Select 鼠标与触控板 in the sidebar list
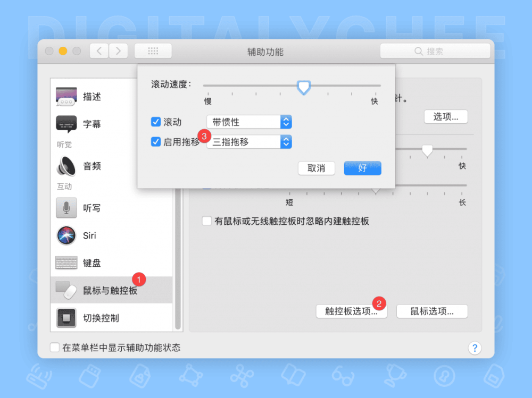This screenshot has width=532, height=398. [112, 290]
